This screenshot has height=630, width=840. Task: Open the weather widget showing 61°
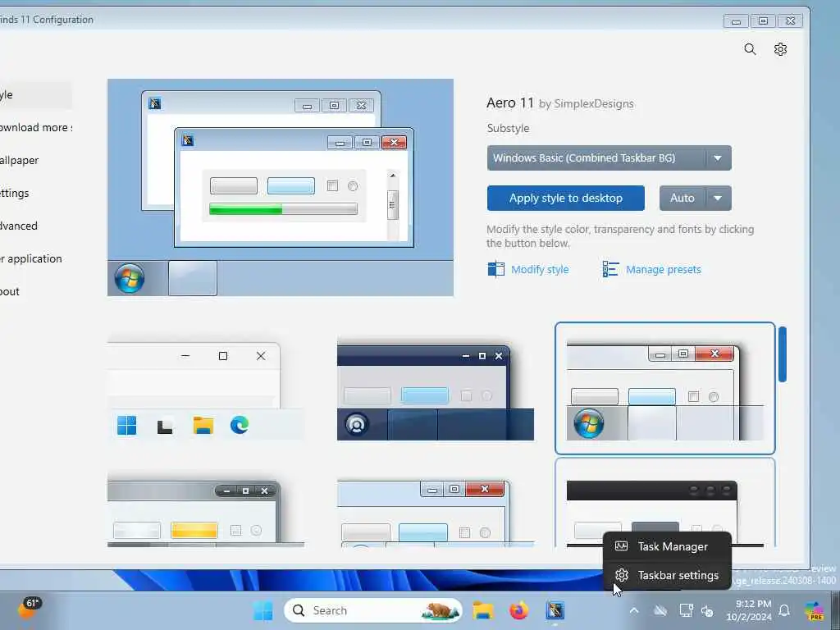30,609
